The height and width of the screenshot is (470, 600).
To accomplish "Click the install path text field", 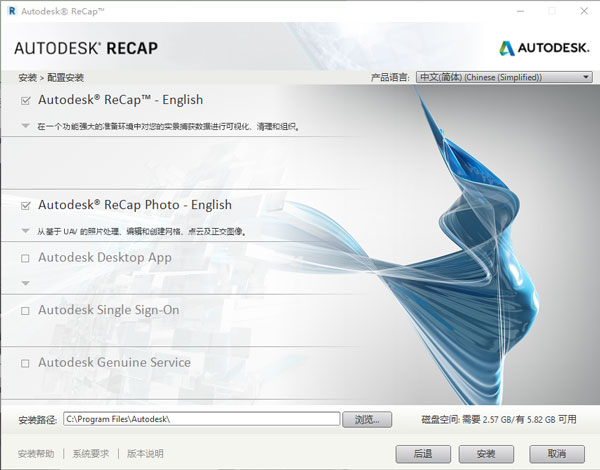I will point(200,418).
